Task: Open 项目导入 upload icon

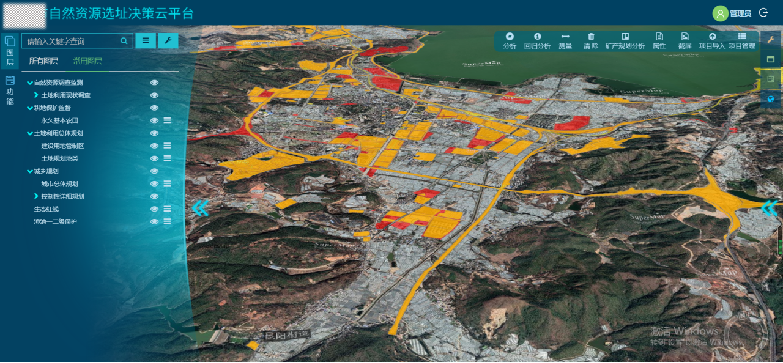Action: 712,40
